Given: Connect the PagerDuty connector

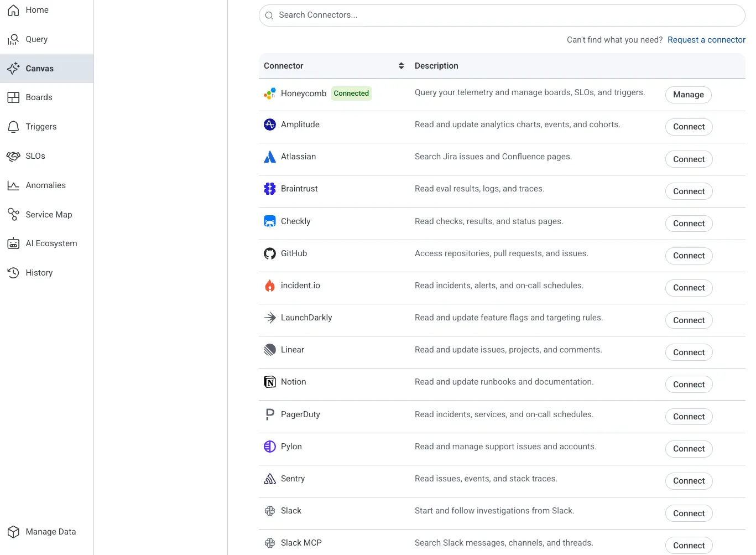Looking at the screenshot, I should pos(689,417).
